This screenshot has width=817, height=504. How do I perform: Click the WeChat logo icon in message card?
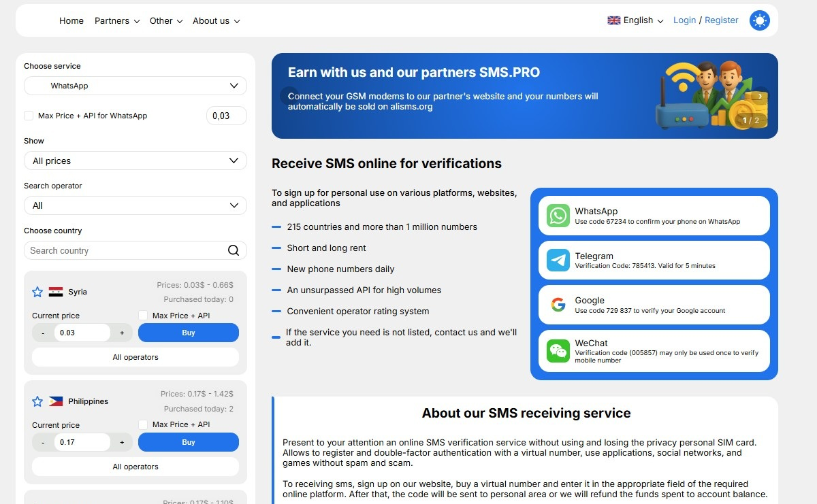(558, 351)
